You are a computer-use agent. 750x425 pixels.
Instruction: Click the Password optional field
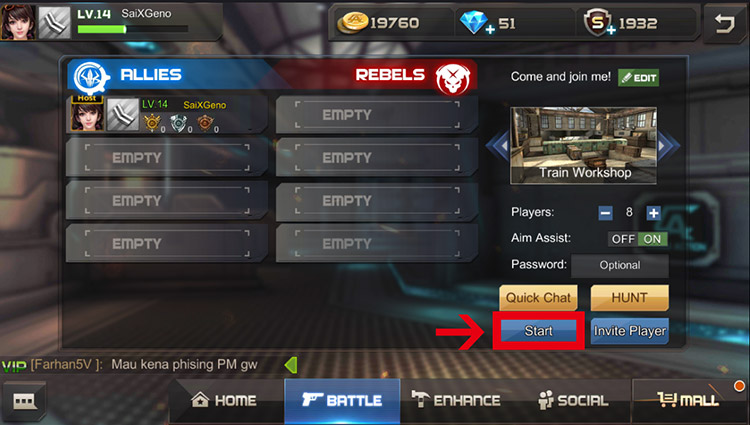[620, 265]
